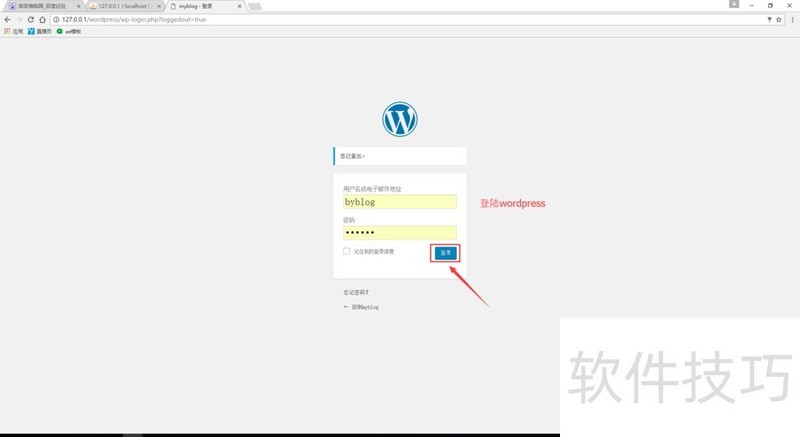800x437 pixels.
Task: Open the Chrome three-dot menu
Action: (792, 19)
